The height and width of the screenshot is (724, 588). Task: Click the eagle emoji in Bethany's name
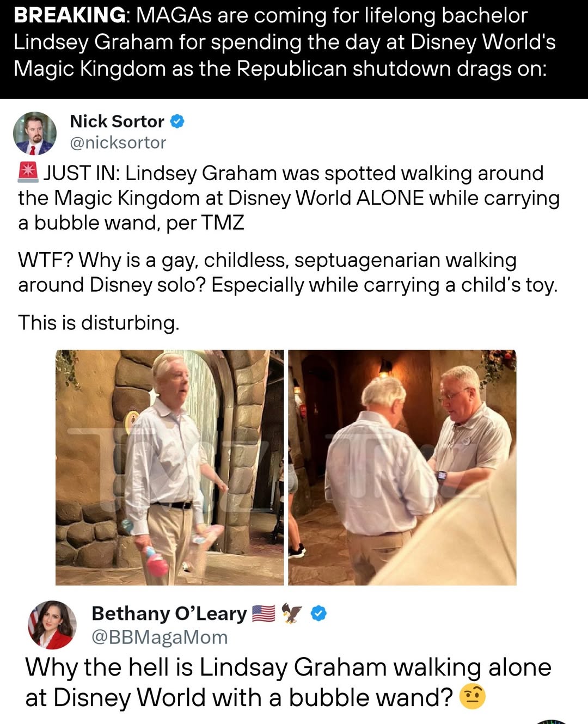(292, 613)
